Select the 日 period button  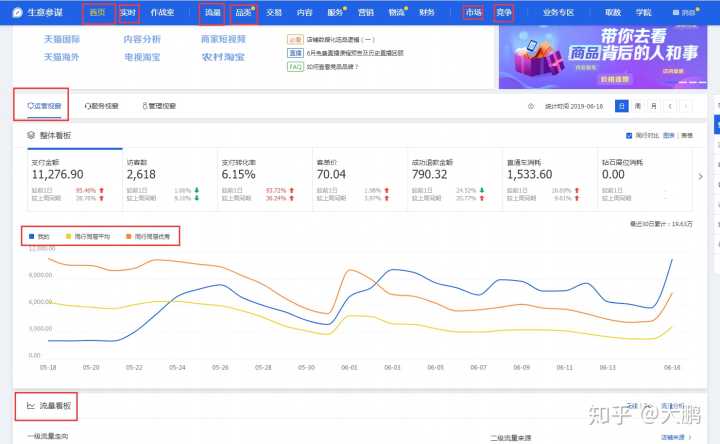coord(623,105)
